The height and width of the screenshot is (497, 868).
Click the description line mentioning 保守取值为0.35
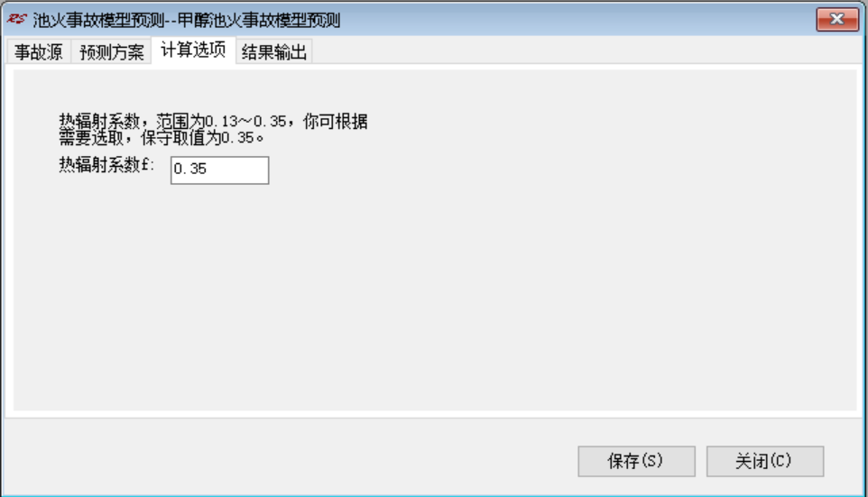pyautogui.click(x=162, y=138)
